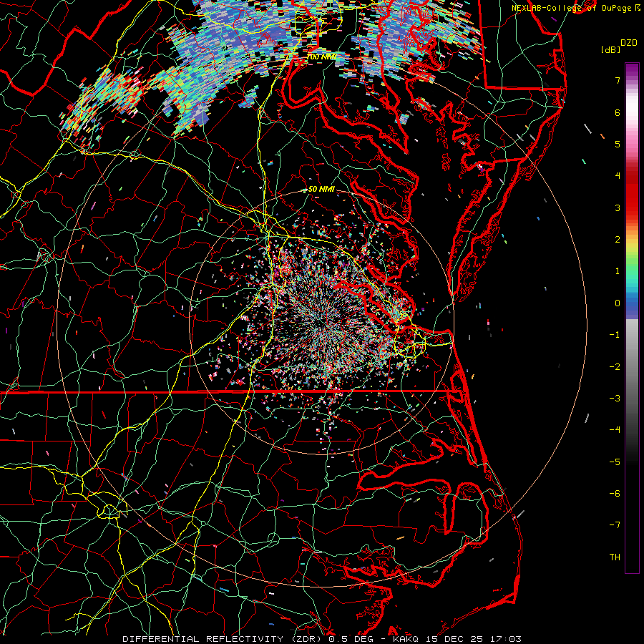Click the 100 NMI range ring label
Viewport: 644px width, 644px height.
[x=321, y=57]
